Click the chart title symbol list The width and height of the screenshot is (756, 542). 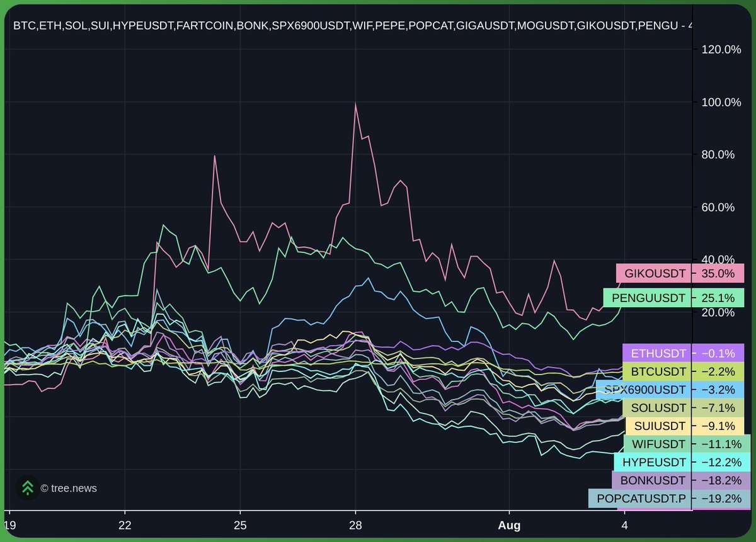coord(353,26)
